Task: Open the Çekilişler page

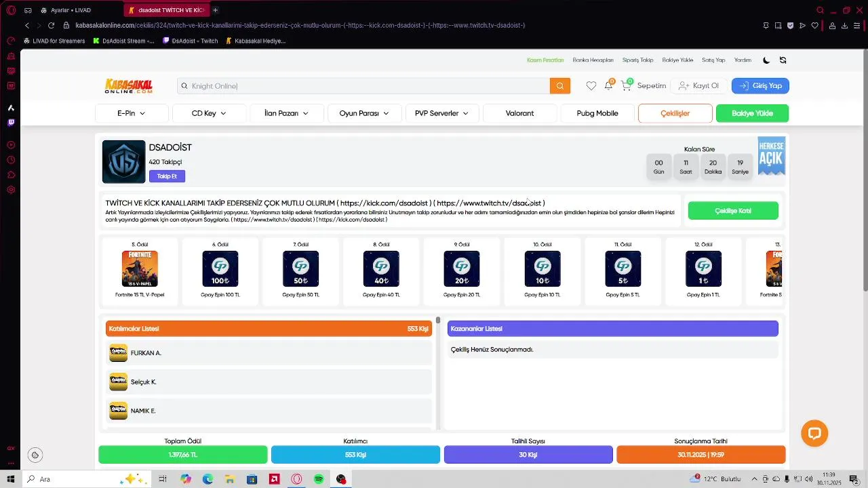Action: (x=675, y=113)
